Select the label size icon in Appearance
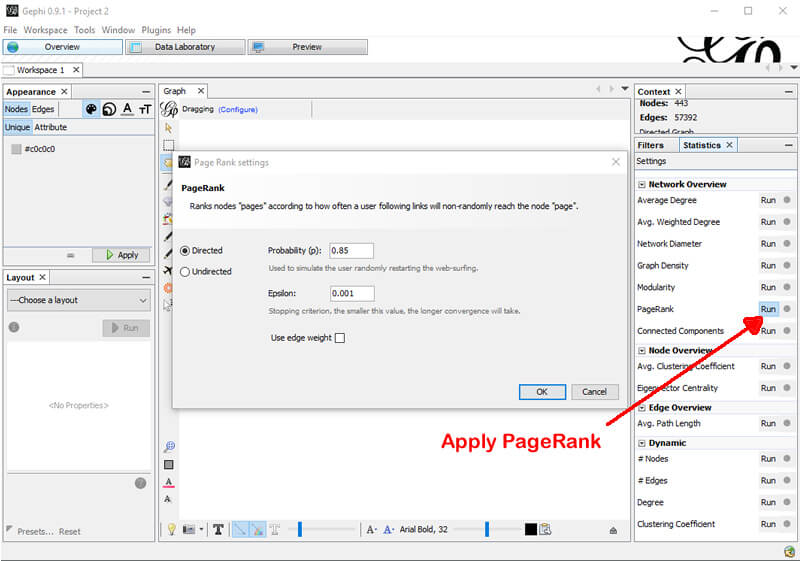This screenshot has height=561, width=800. point(145,109)
